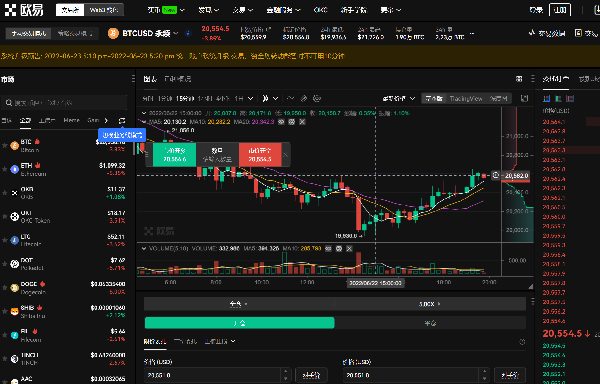Open chart settings gear icon
Screen dimensions: 600x384
(317, 98)
